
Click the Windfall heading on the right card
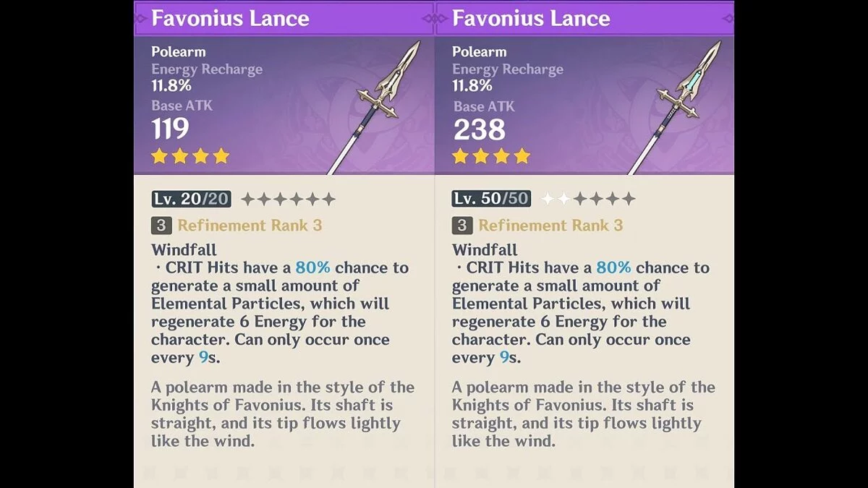coord(485,250)
